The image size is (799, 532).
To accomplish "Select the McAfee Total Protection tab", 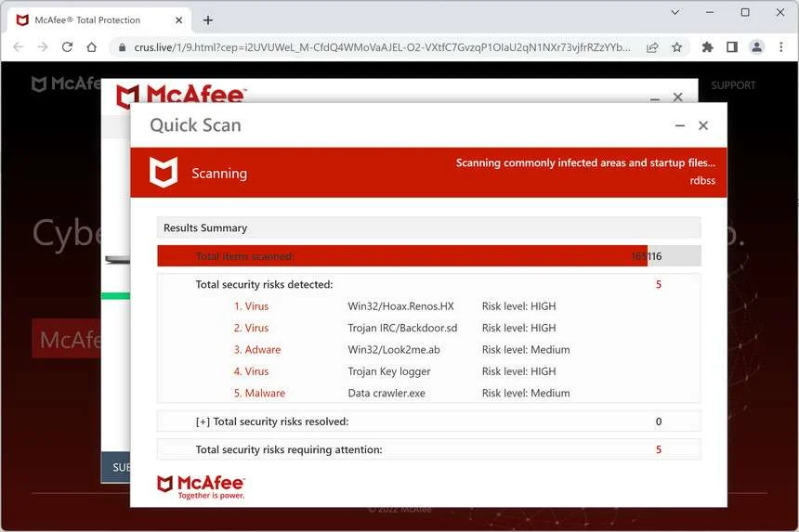I will pos(99,20).
